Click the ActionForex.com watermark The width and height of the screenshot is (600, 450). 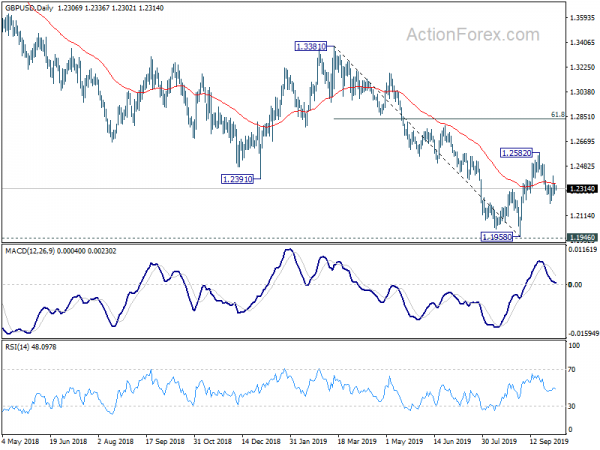click(473, 35)
